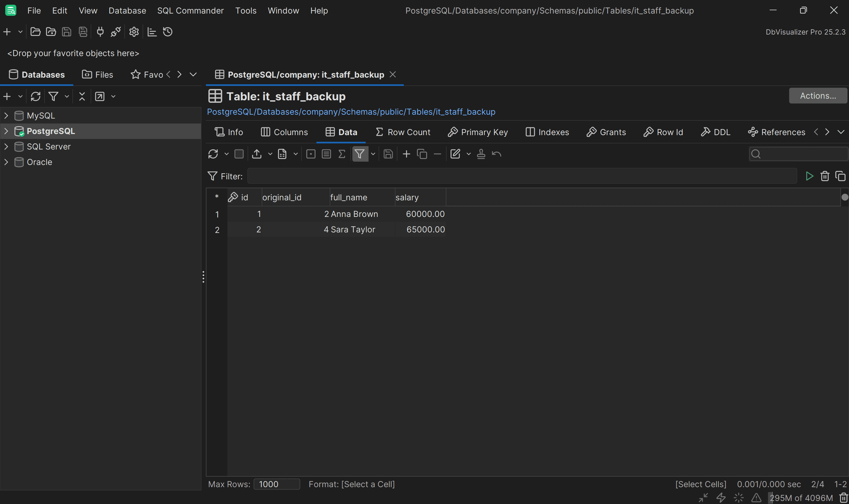Image resolution: width=849 pixels, height=504 pixels.
Task: Open the File menu
Action: click(x=34, y=11)
